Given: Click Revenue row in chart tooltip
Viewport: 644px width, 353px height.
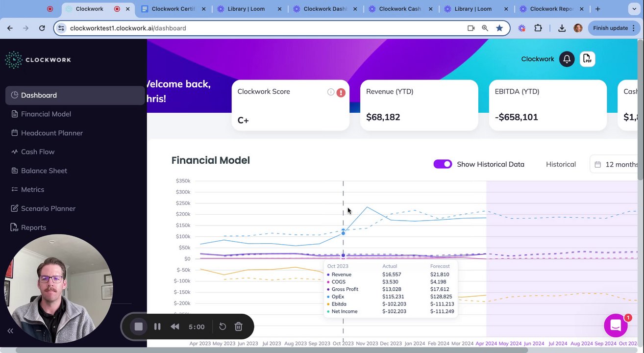Looking at the screenshot, I should point(391,275).
